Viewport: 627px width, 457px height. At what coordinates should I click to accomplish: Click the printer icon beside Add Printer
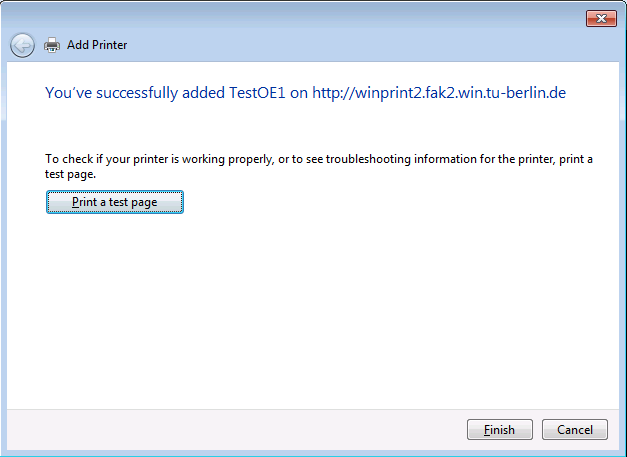point(52,45)
